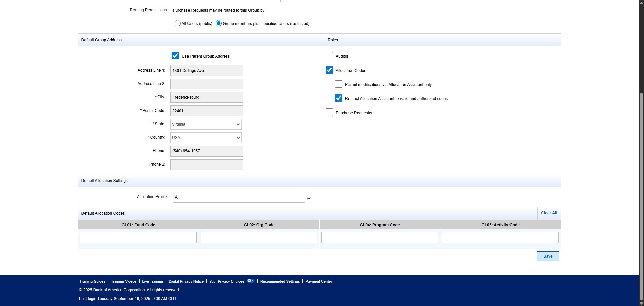Enable the Auditor role checkbox

[329, 56]
